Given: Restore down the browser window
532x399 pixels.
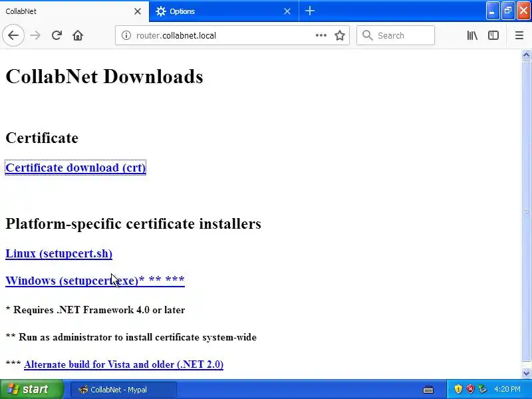Looking at the screenshot, I should coord(508,11).
